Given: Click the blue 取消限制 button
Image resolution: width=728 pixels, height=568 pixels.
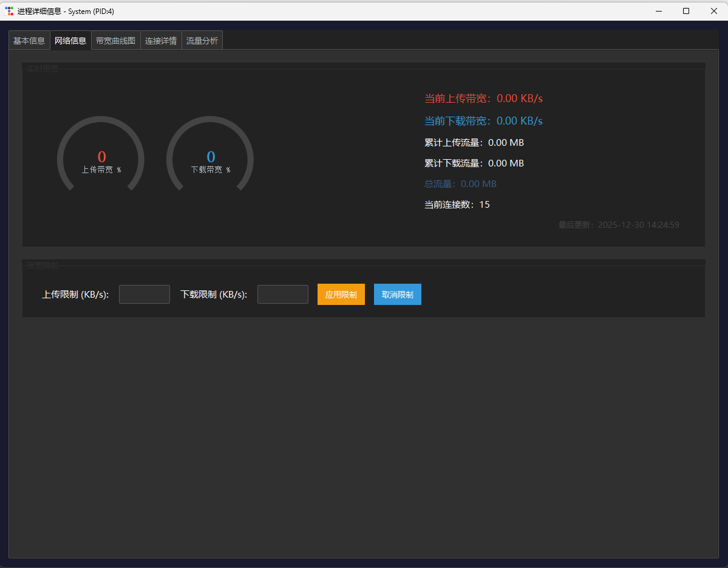Looking at the screenshot, I should pos(398,295).
